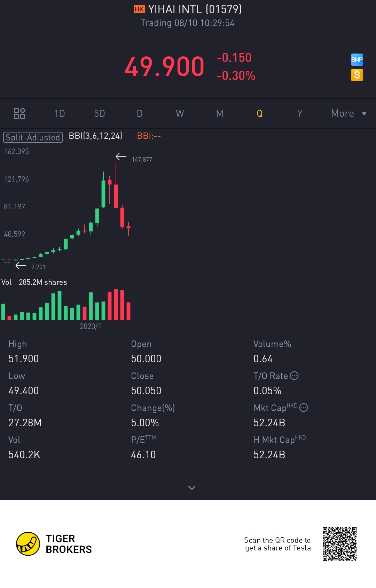
Task: Toggle the Split-Adjusted price option
Action: [33, 137]
